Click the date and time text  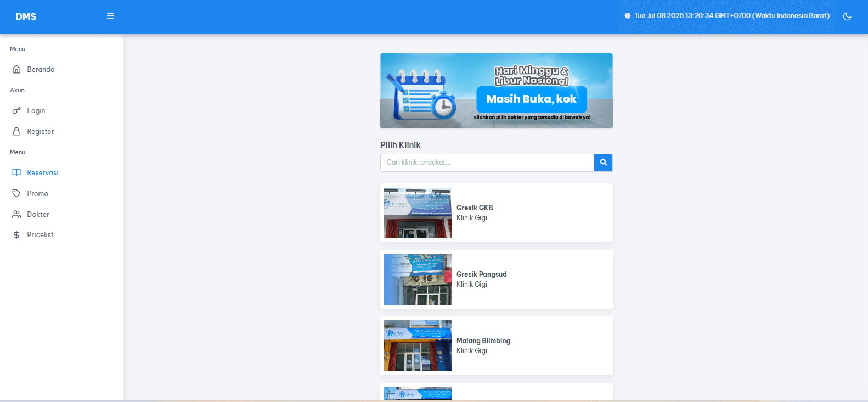pyautogui.click(x=732, y=16)
